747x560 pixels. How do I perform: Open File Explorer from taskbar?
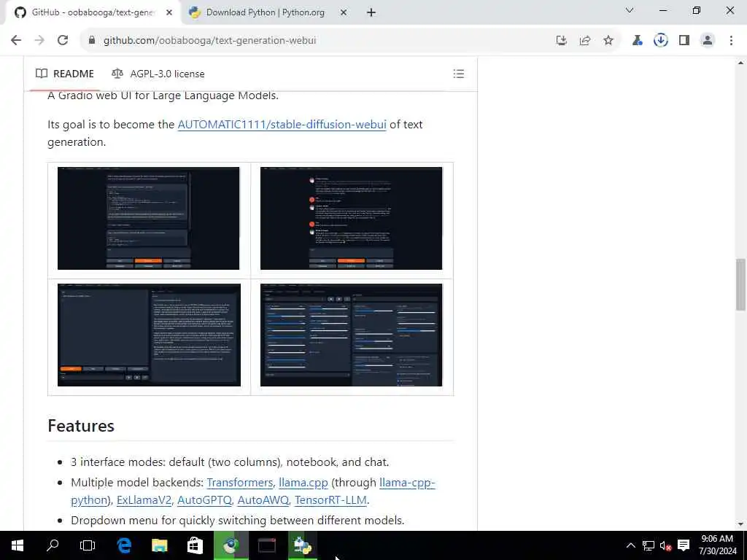click(x=160, y=545)
